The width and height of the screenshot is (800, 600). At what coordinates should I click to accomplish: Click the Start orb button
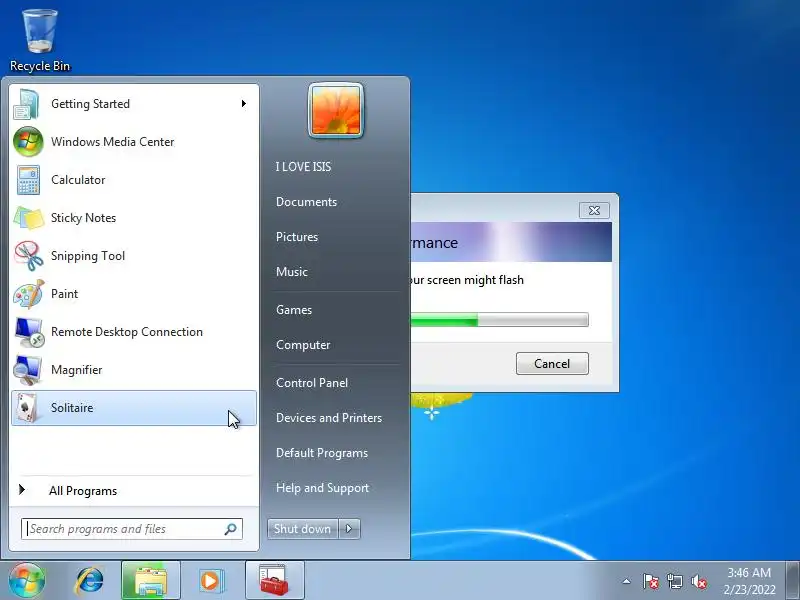pos(27,580)
